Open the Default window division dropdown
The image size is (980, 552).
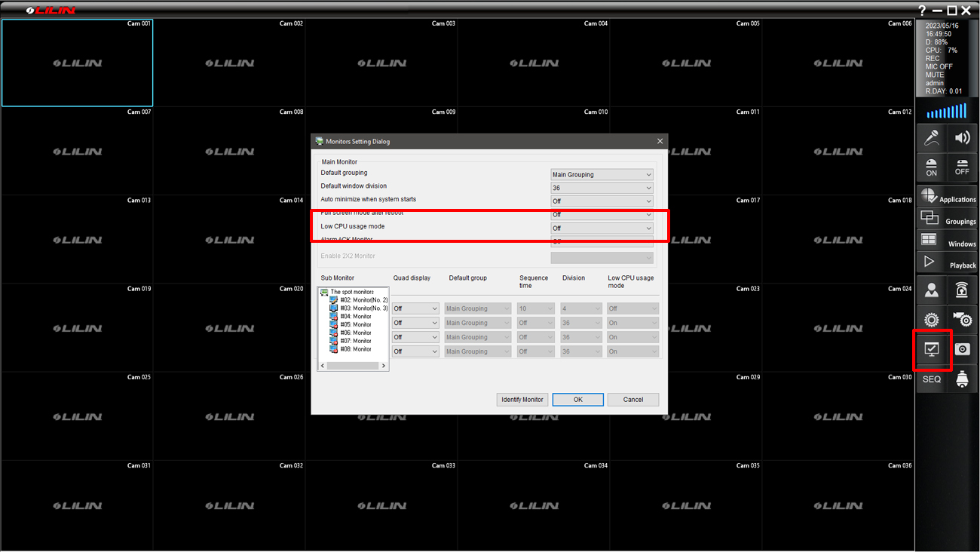tap(602, 188)
